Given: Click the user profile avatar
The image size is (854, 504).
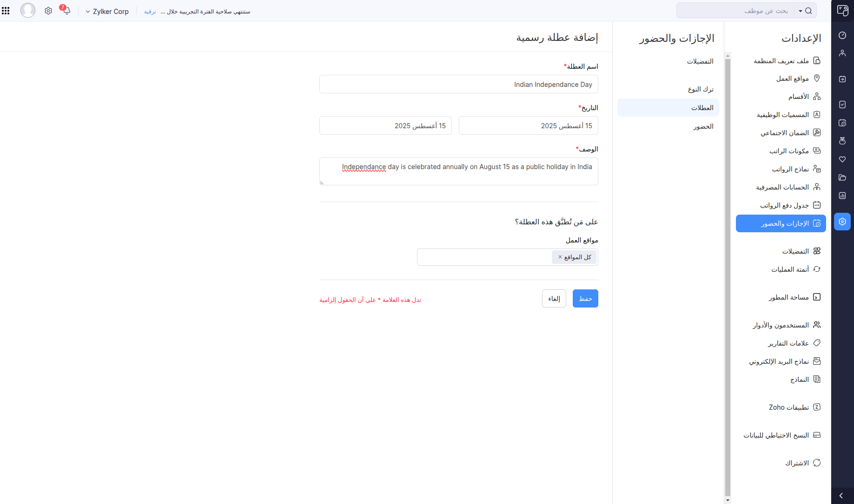Looking at the screenshot, I should click(28, 10).
